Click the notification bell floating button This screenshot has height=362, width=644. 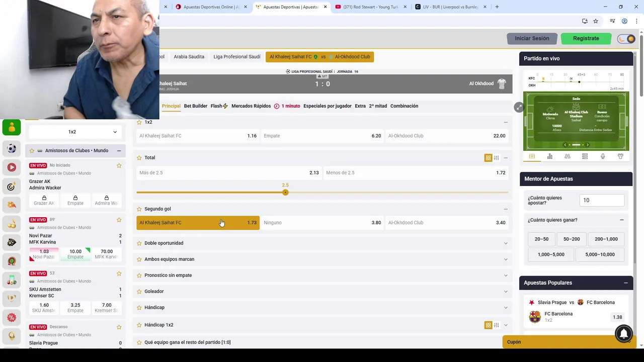tap(623, 333)
